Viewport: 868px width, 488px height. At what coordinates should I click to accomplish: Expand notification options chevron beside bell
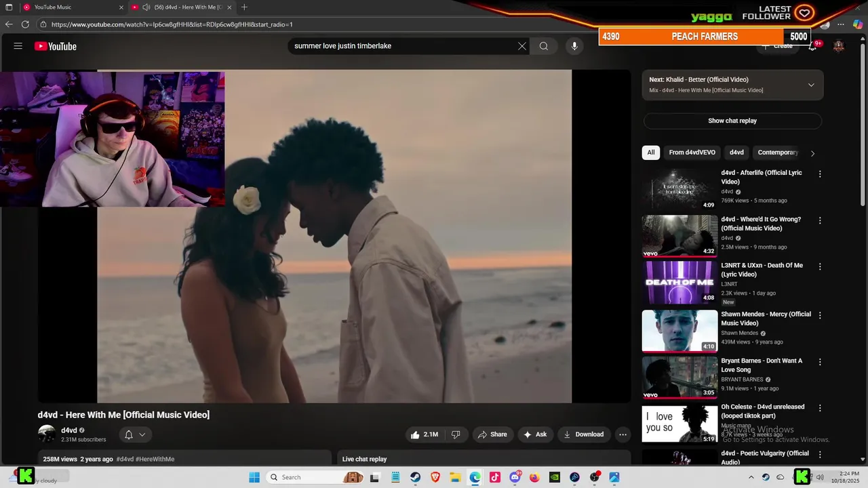(x=142, y=434)
